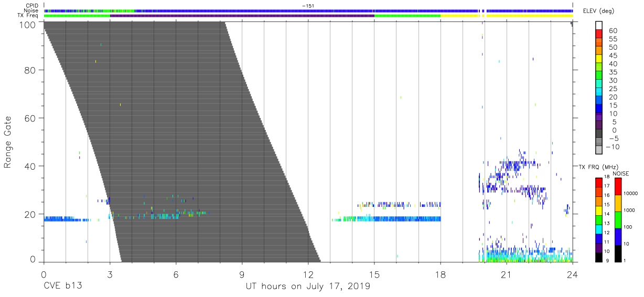
Task: Click the 'NOISE' legend title
Action: [622, 173]
